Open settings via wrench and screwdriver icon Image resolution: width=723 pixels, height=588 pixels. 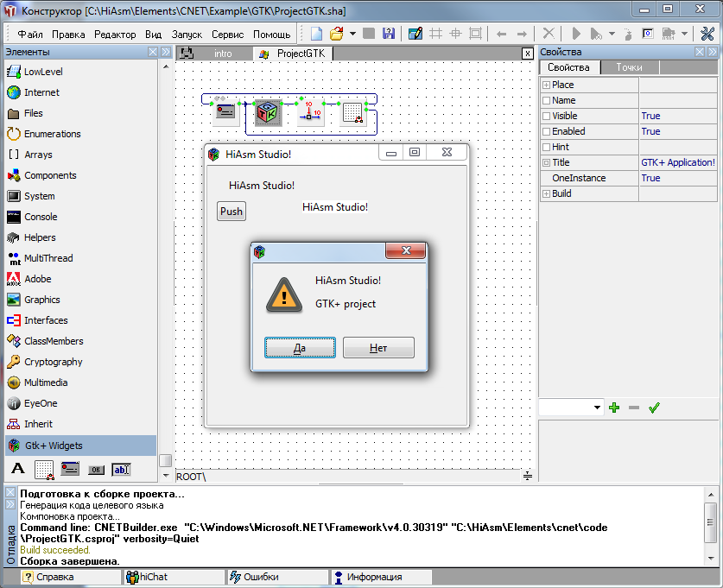(x=707, y=34)
